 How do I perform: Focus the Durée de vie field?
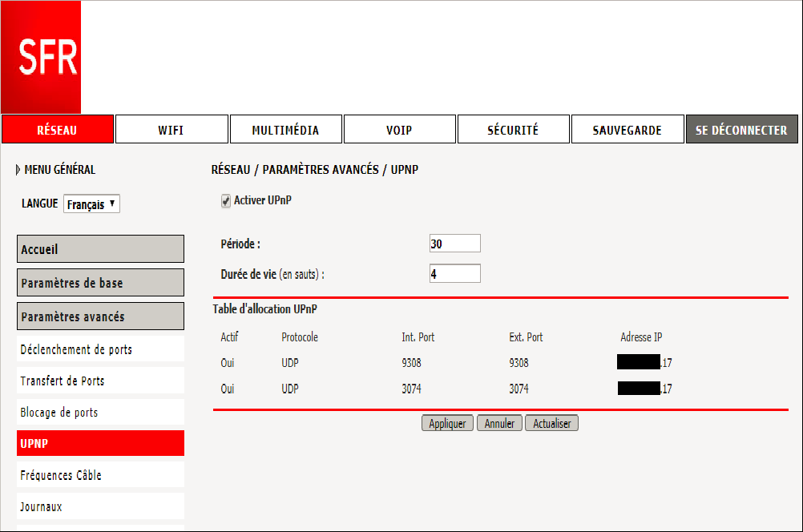454,274
